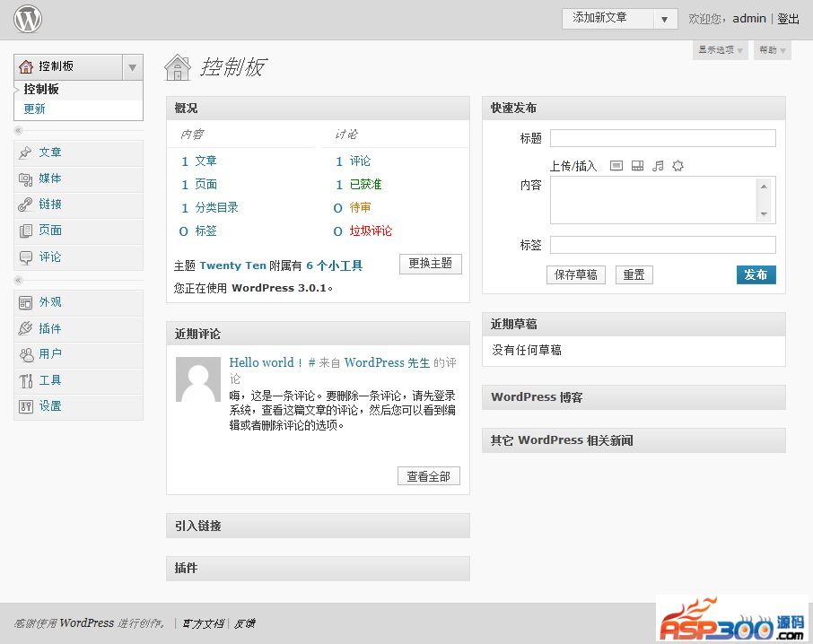This screenshot has height=644, width=813.
Task: Open the 反馈 footer link
Action: (x=244, y=623)
